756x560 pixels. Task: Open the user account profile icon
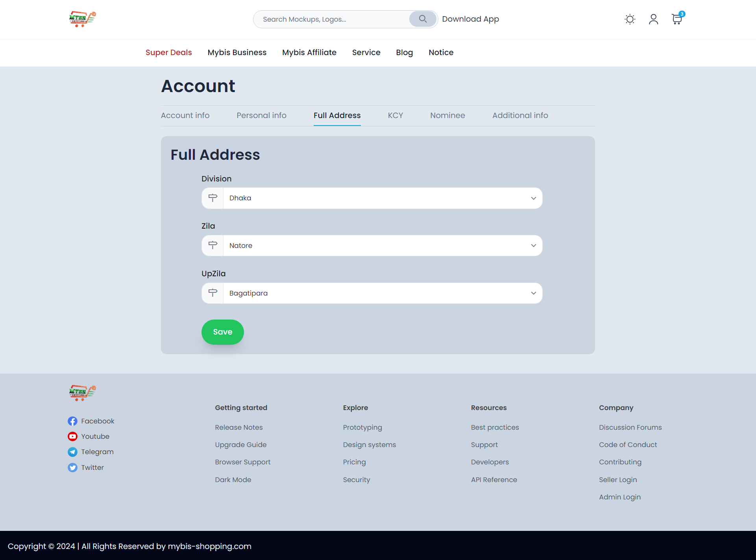(653, 19)
